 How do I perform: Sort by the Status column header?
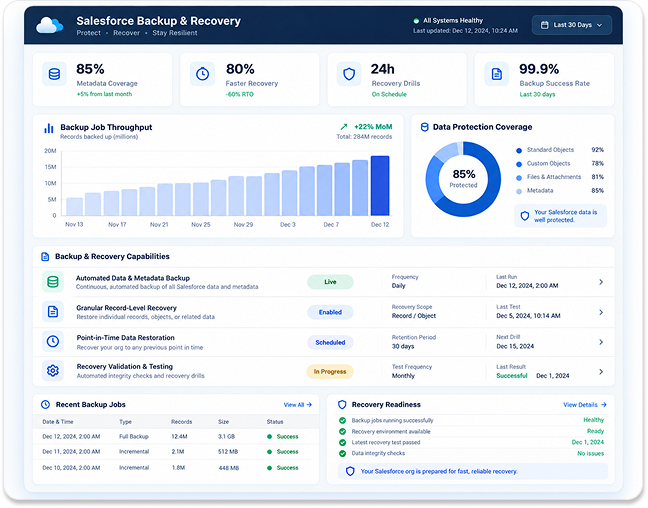pos(275,422)
